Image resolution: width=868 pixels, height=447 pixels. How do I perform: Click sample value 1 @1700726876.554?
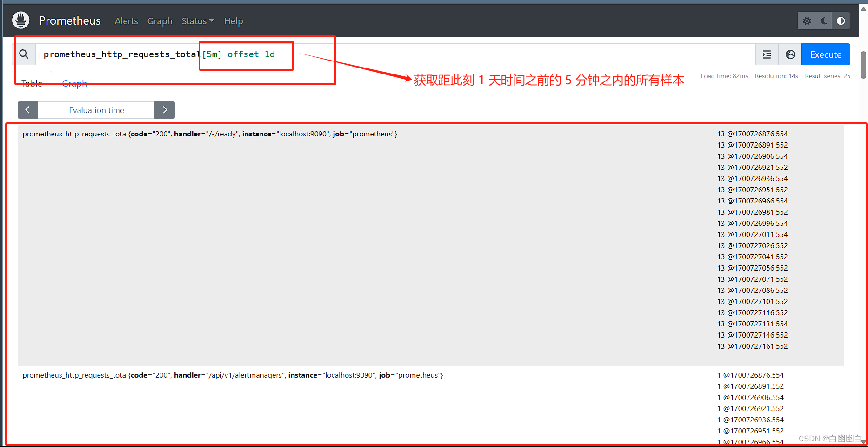point(750,375)
